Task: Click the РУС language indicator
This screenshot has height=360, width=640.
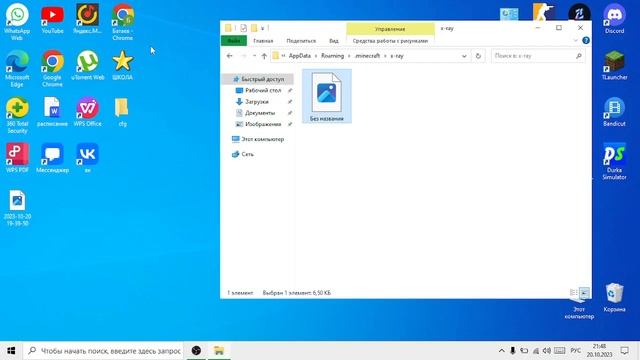Action: point(576,351)
